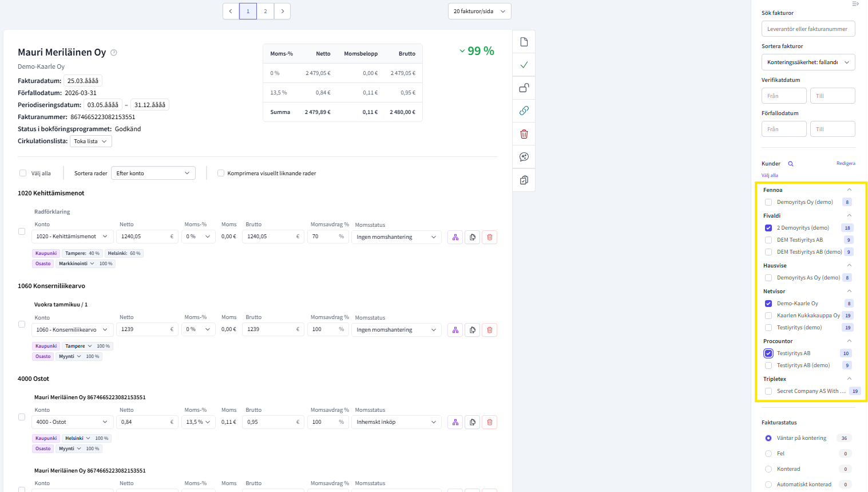Expand the 99 % confidence indicator
This screenshot has height=492, width=868.
click(477, 51)
